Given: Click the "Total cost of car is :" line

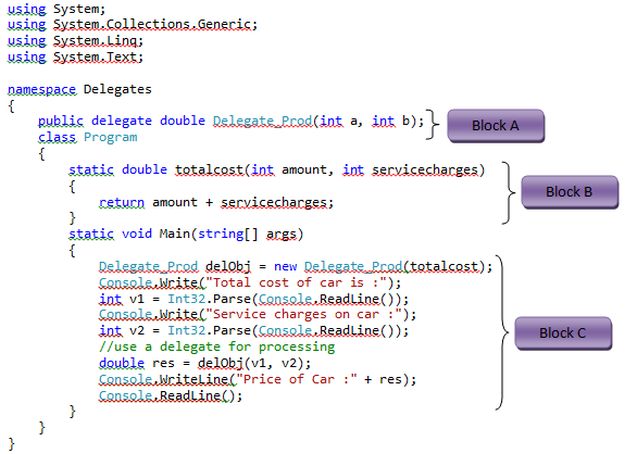Looking at the screenshot, I should [x=250, y=283].
